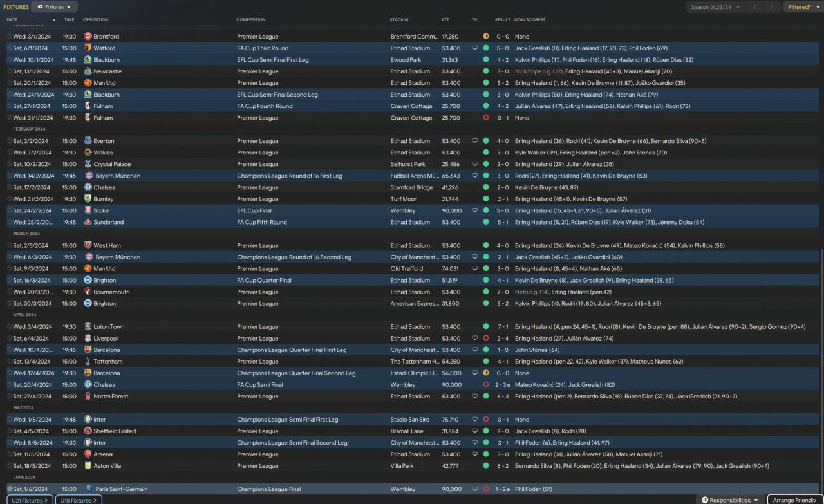Open the Responsibilities dropdown
The height and width of the screenshot is (504, 824).
click(730, 500)
